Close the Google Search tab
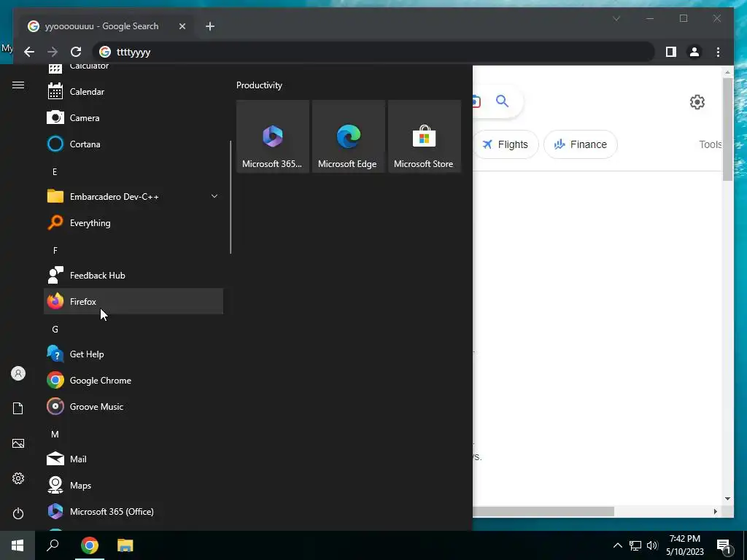The height and width of the screenshot is (560, 747). (182, 26)
